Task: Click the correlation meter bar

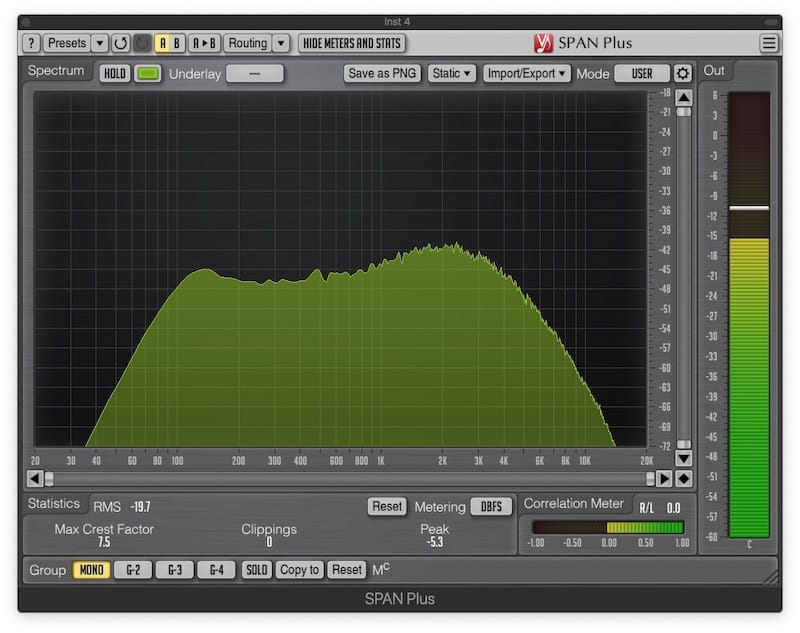Action: tap(607, 527)
